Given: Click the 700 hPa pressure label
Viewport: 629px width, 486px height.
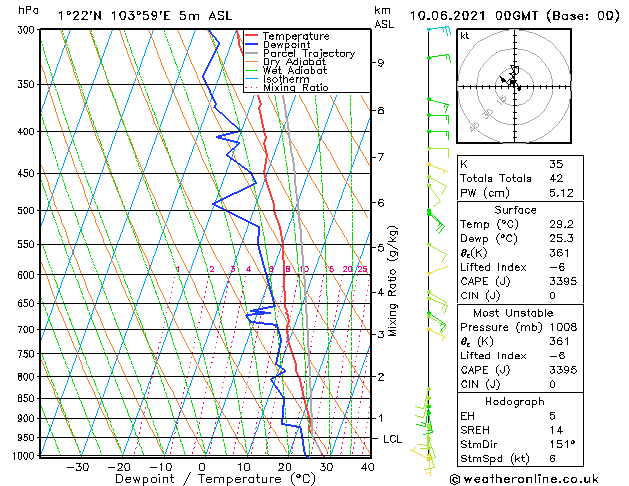Looking at the screenshot, I should (28, 330).
